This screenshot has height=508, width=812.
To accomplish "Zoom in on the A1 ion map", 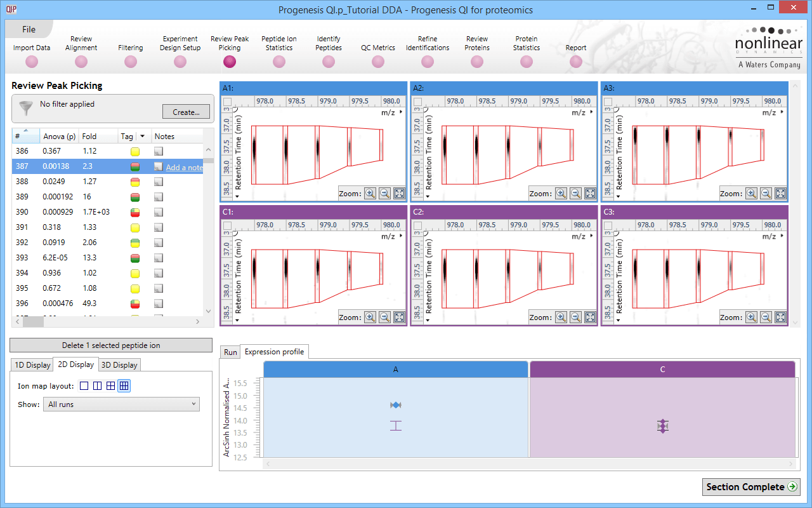I will pos(370,194).
